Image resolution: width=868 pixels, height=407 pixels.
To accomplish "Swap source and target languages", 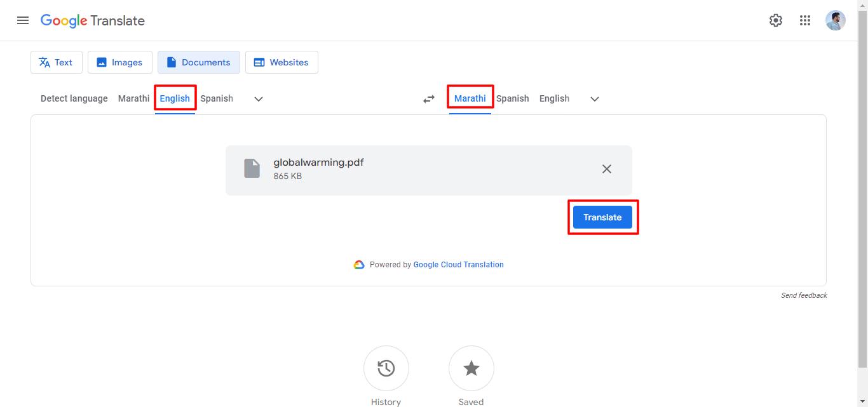I will coord(428,98).
